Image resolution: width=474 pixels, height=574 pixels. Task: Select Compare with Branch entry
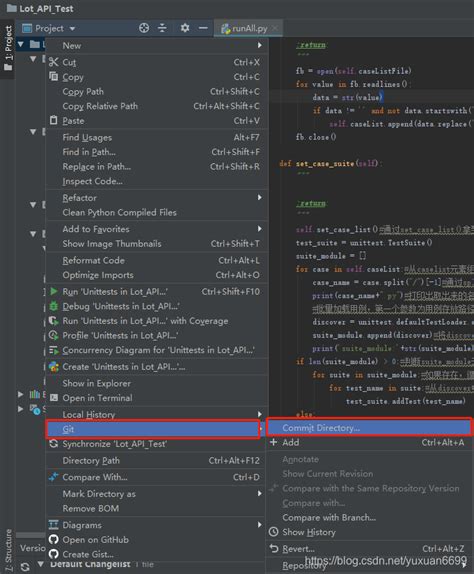[369, 517]
